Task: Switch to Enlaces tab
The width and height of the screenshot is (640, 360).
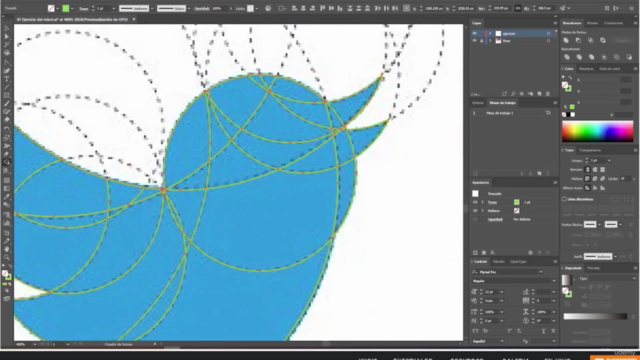Action: (478, 103)
